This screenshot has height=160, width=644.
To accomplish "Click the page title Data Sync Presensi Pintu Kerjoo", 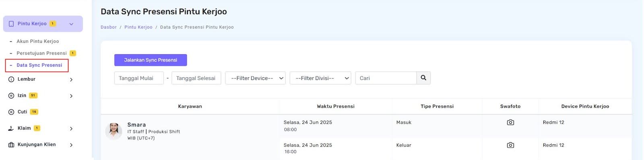I will pyautogui.click(x=164, y=12).
